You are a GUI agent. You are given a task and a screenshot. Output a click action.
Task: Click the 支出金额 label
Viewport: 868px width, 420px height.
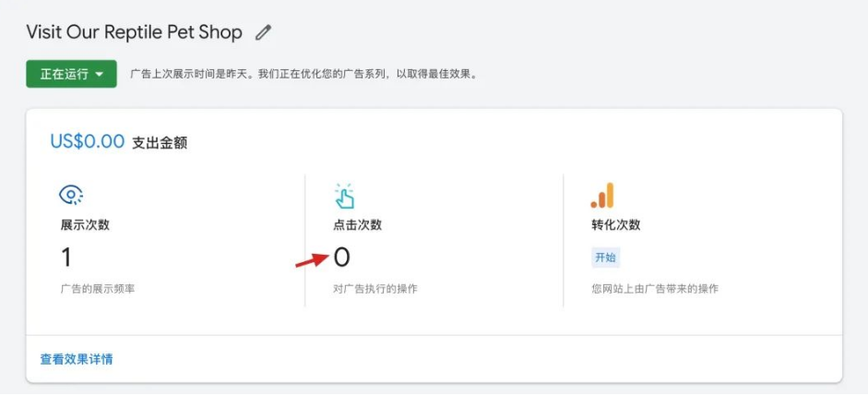[x=160, y=143]
